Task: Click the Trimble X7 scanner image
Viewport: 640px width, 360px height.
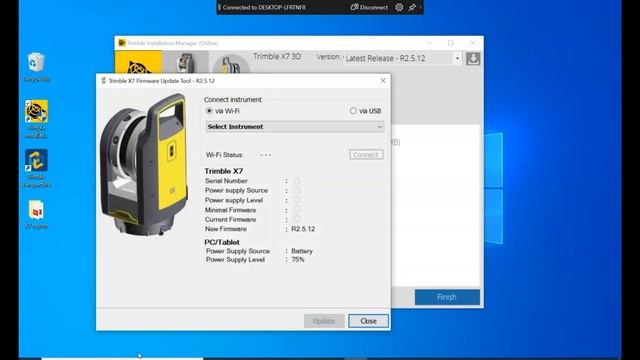Action: click(x=144, y=164)
